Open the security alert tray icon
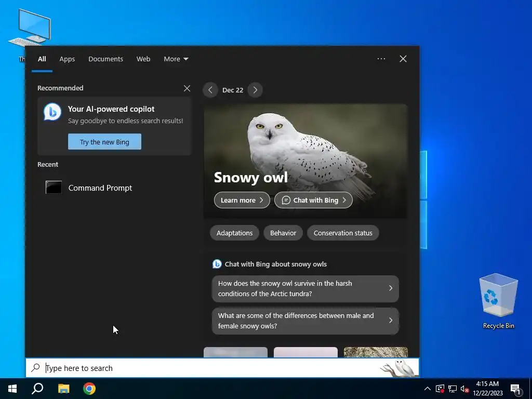 pos(440,389)
